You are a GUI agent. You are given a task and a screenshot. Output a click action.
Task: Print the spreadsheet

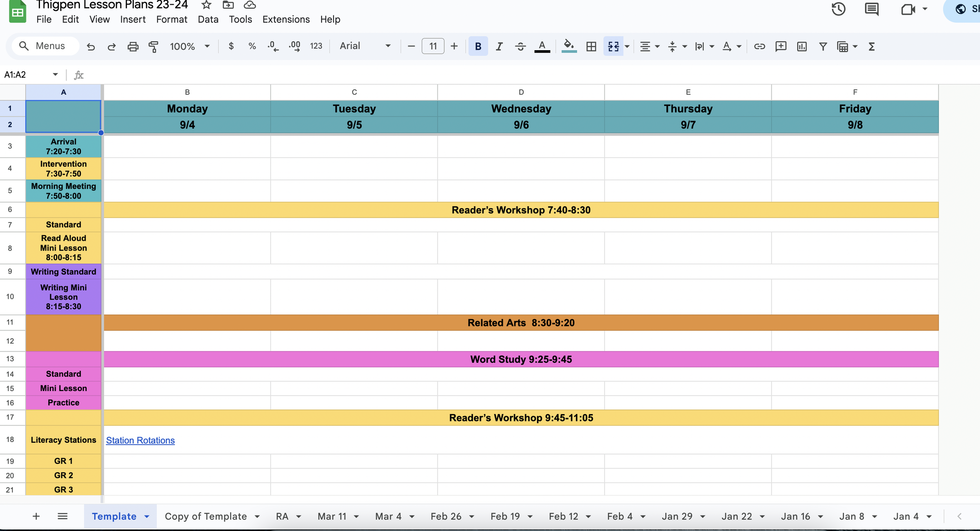tap(133, 46)
